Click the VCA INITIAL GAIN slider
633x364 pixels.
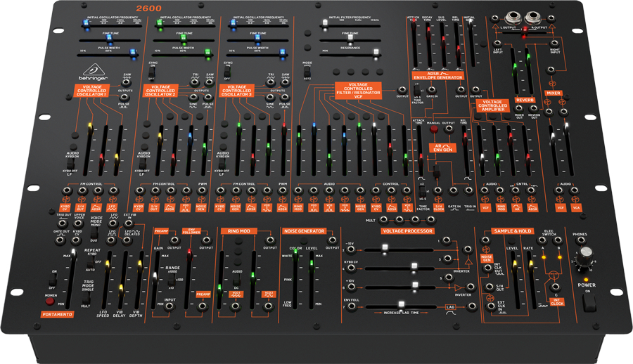(x=471, y=44)
